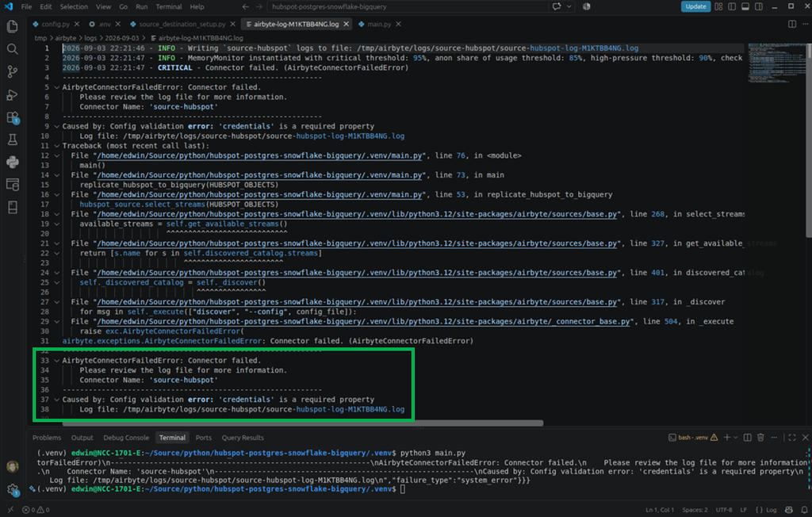The image size is (812, 517).
Task: Collapse the fold at line 29
Action: point(56,321)
